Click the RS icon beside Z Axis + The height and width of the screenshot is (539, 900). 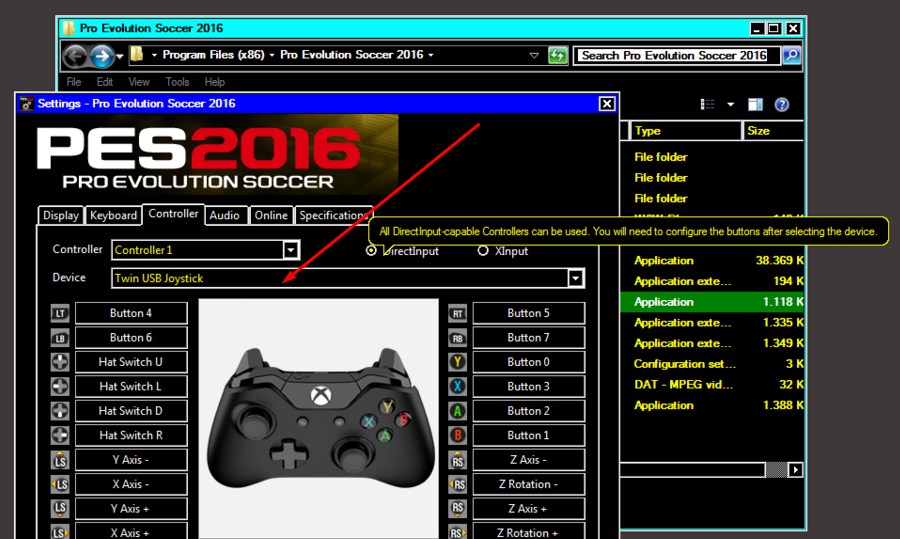point(457,509)
